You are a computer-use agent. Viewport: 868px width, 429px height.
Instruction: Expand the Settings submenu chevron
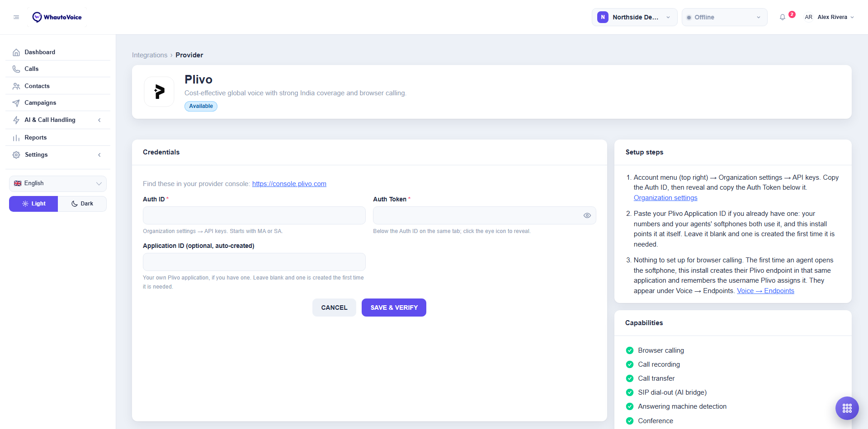(99, 155)
